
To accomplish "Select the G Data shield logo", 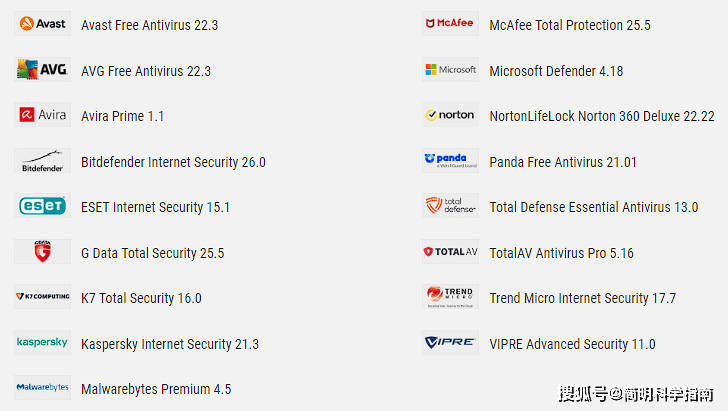I will (x=42, y=252).
